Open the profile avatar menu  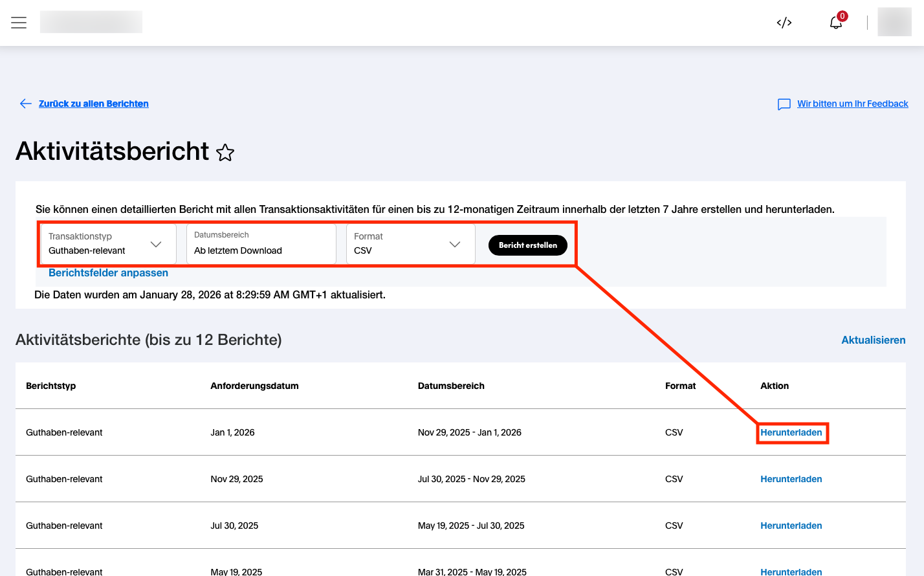894,22
